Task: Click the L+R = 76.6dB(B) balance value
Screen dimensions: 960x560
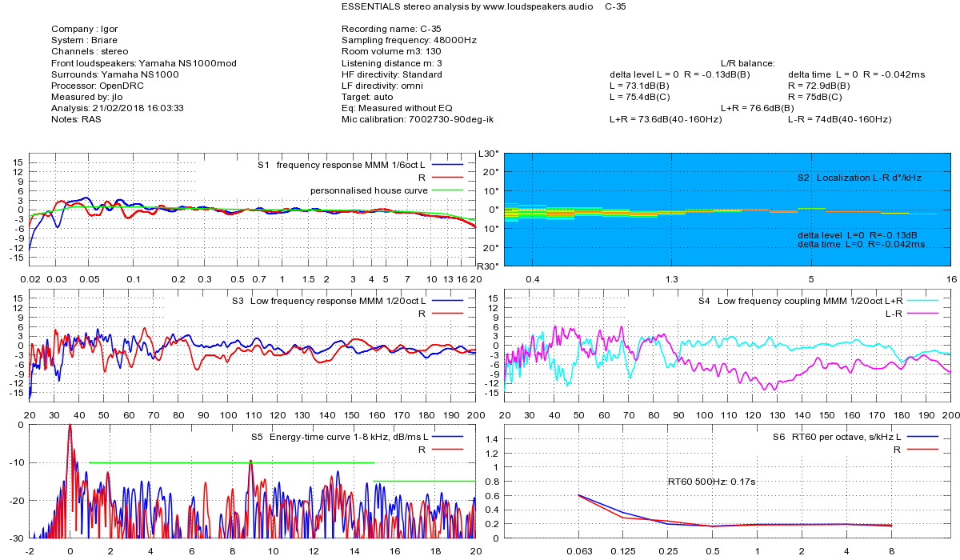Action: [757, 108]
